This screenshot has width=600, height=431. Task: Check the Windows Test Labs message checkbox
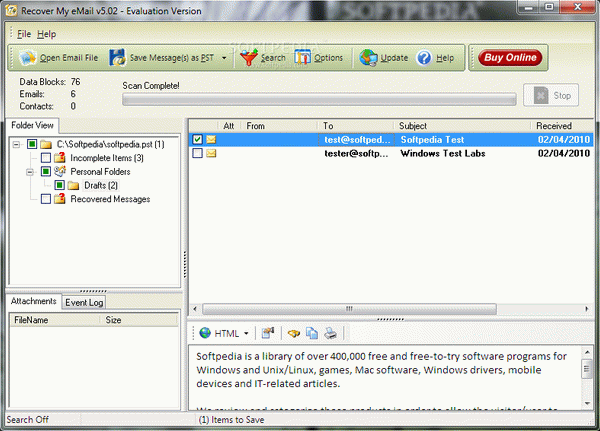[x=197, y=153]
